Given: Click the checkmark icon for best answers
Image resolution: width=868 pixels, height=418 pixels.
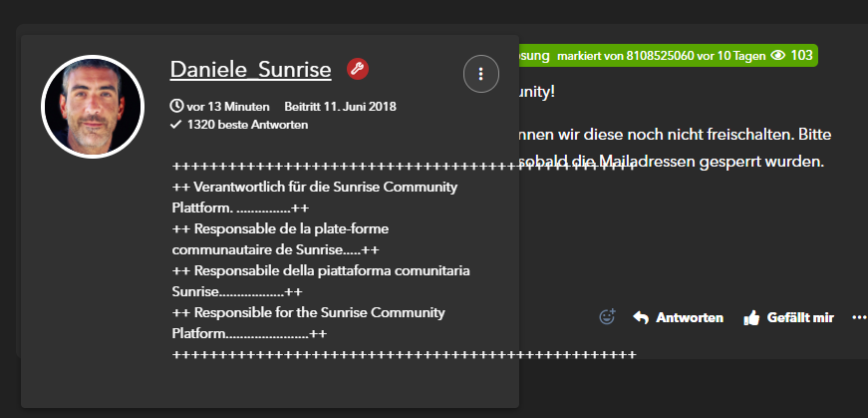Looking at the screenshot, I should tap(176, 125).
